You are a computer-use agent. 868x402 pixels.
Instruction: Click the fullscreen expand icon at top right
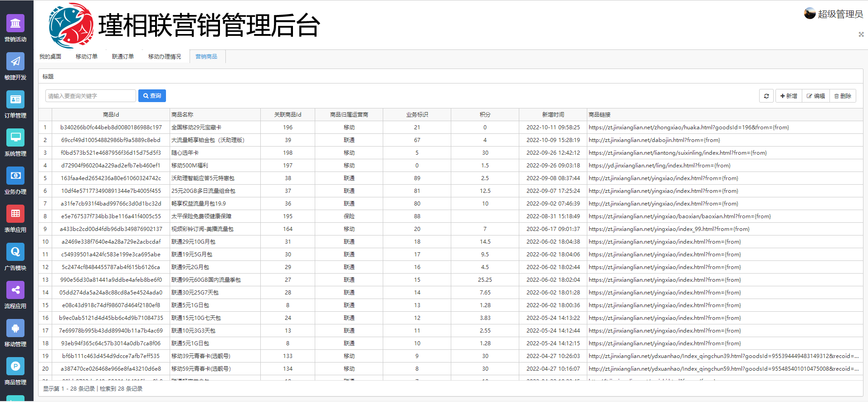coord(861,34)
